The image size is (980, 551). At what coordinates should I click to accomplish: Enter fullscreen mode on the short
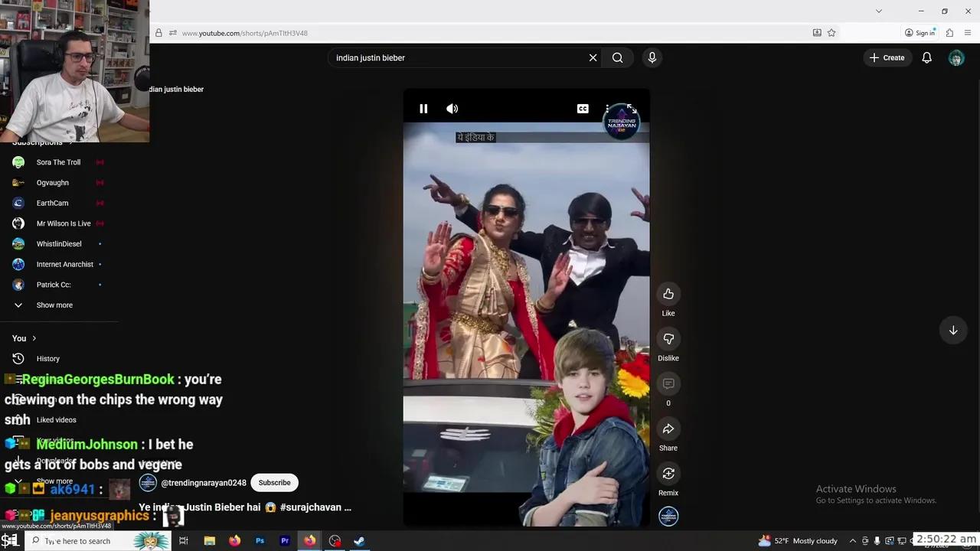632,109
